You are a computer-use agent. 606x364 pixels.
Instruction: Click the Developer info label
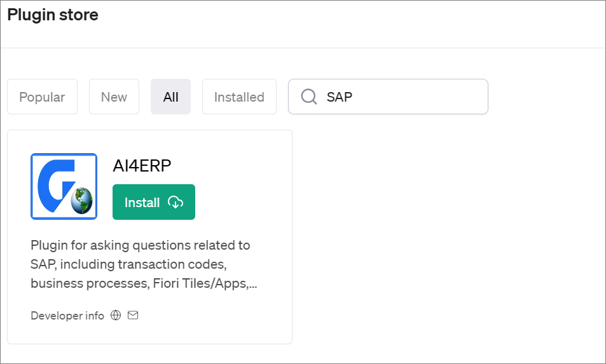67,315
